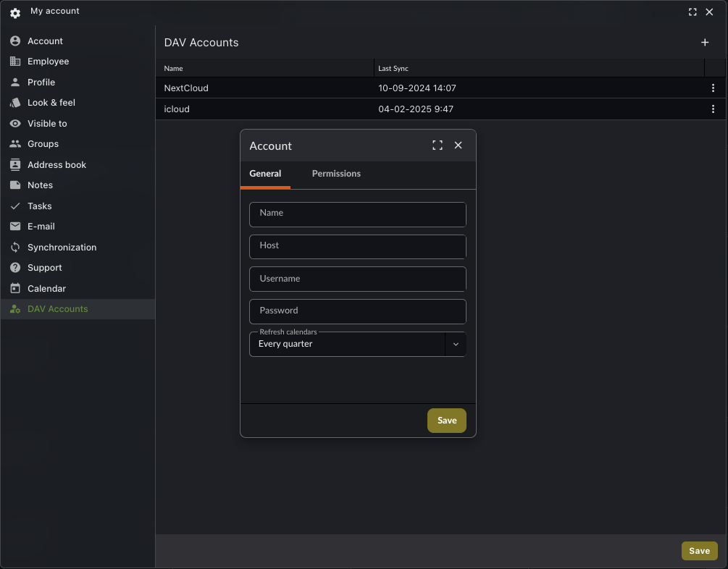Image resolution: width=728 pixels, height=569 pixels.
Task: Select the NextCloud account row
Action: (440, 88)
